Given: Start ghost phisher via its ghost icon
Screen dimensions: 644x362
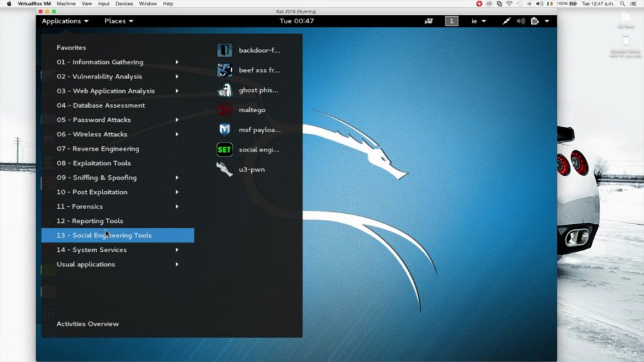Looking at the screenshot, I should point(224,90).
